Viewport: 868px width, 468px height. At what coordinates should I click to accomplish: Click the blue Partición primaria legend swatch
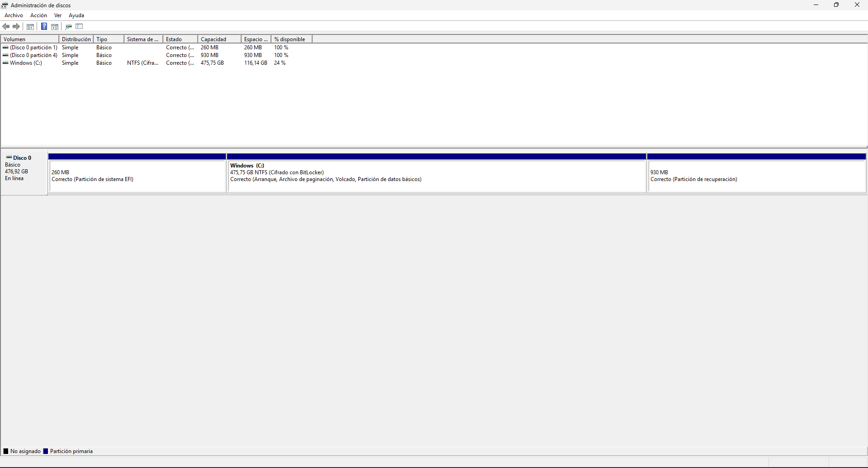45,451
